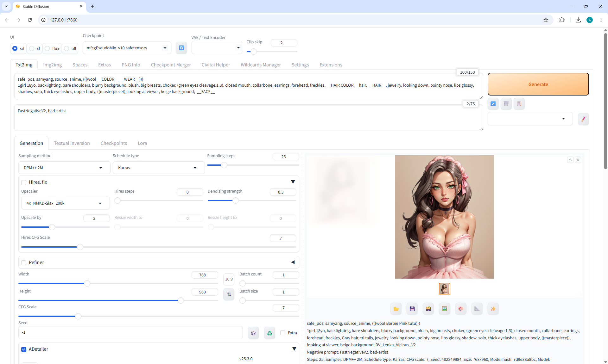Click the floppy disk save image icon
Screen dimensions: 608x364
pyautogui.click(x=412, y=309)
